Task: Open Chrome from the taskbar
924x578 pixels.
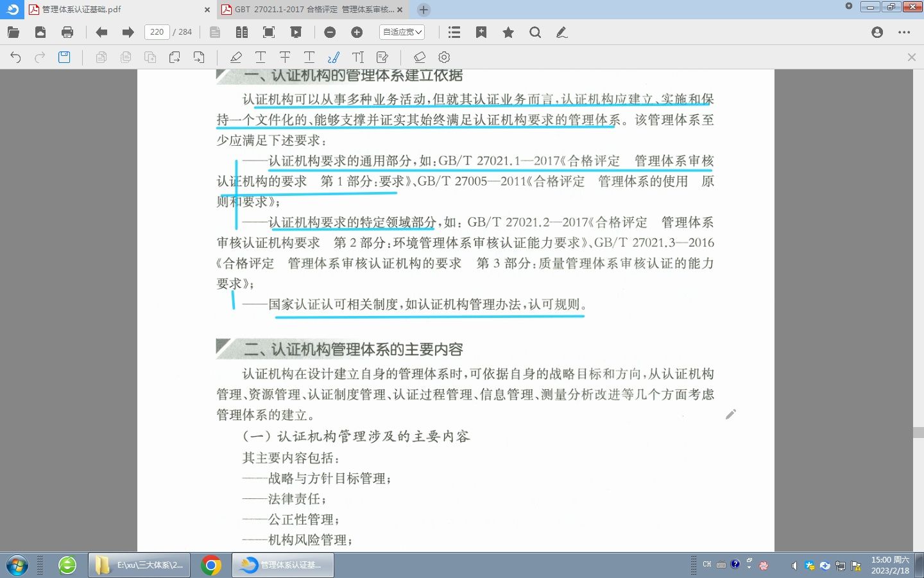Action: pyautogui.click(x=212, y=565)
